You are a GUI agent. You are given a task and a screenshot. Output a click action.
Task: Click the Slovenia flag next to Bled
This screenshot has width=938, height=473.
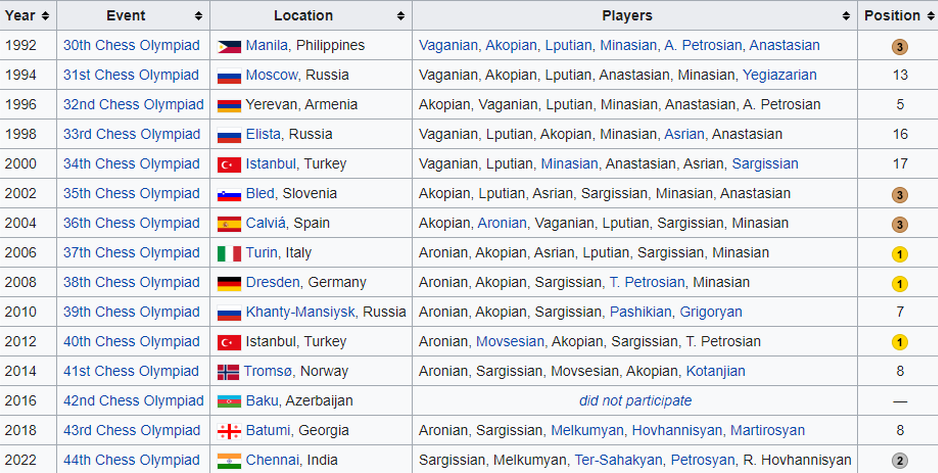pyautogui.click(x=229, y=194)
